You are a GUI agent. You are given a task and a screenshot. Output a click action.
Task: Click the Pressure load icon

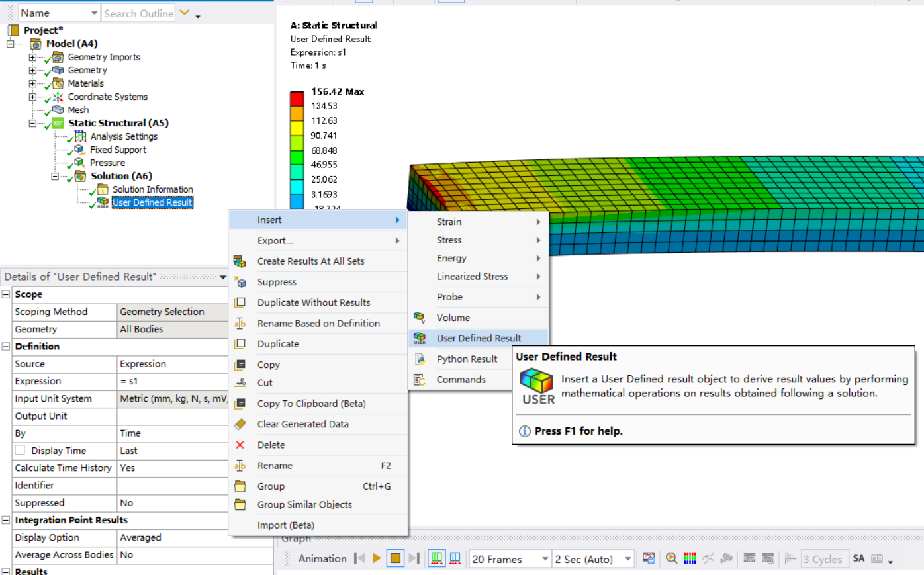point(79,163)
